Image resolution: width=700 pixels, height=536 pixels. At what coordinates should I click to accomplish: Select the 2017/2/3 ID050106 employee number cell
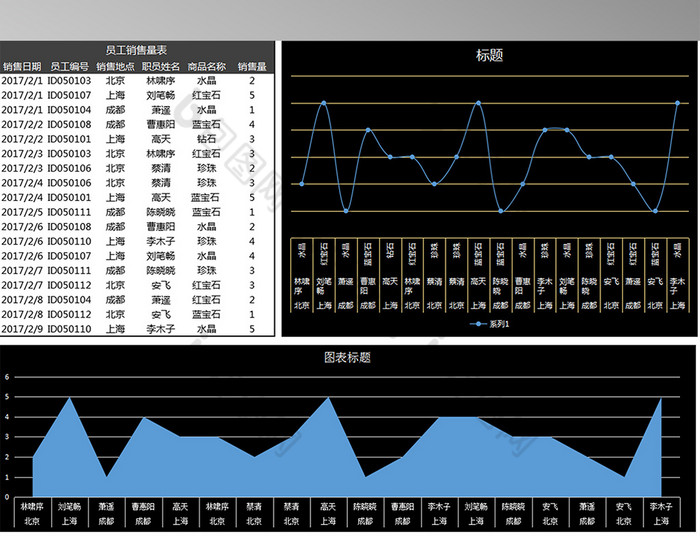(70, 168)
